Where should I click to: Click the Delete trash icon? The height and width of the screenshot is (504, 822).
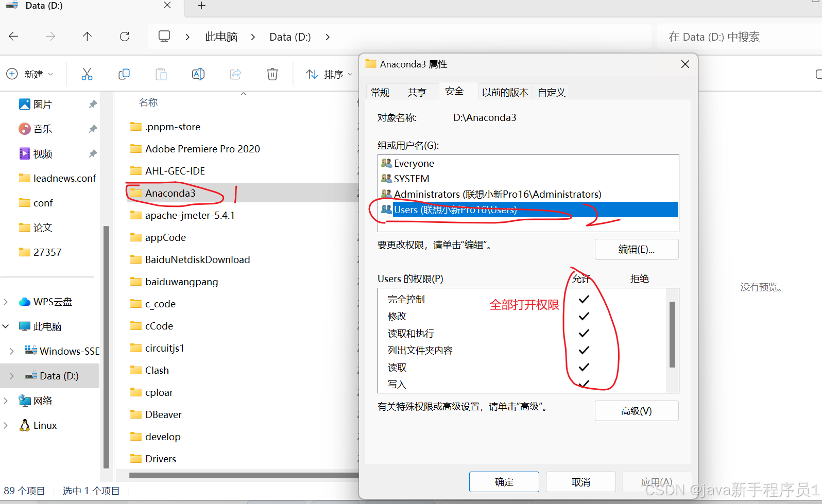pyautogui.click(x=272, y=74)
